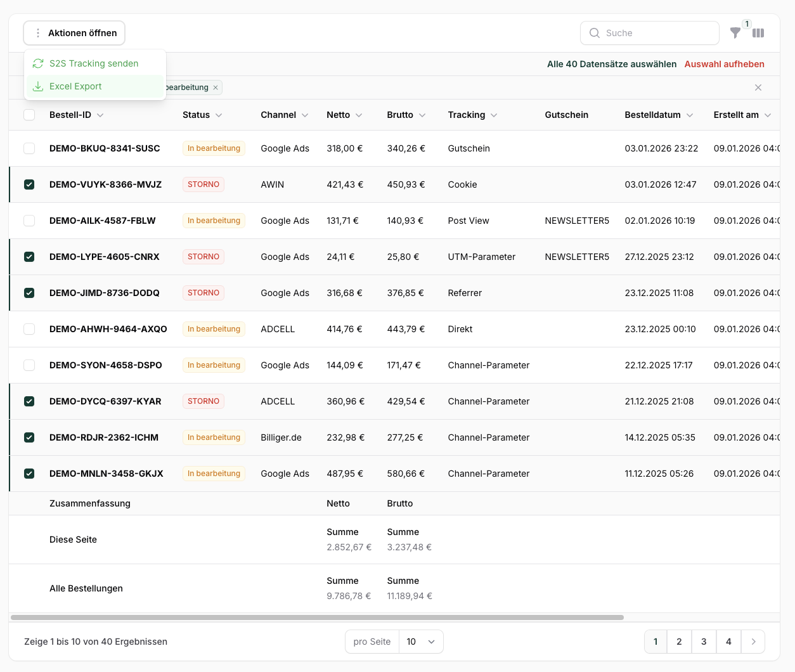The height and width of the screenshot is (672, 795).
Task: Uncheck the order DEMO-VUYK-8366-MVJZ row
Action: tap(29, 184)
